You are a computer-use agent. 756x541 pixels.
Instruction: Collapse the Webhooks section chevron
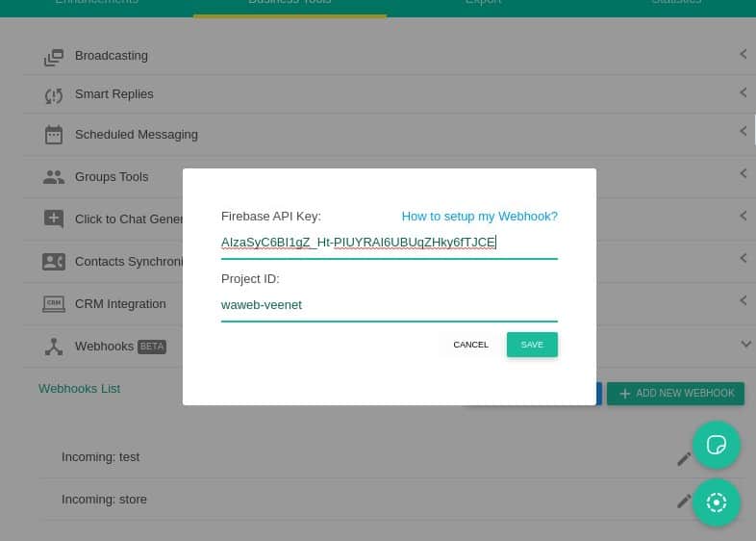[745, 344]
